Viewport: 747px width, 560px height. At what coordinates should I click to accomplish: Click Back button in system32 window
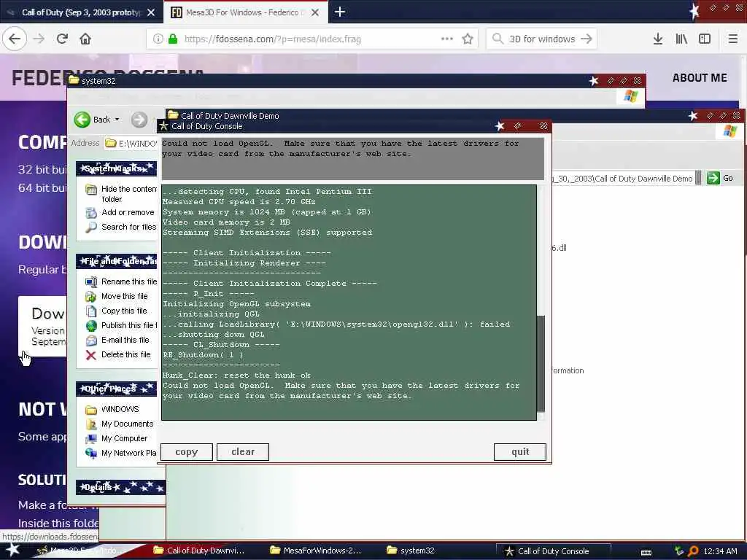(97, 119)
